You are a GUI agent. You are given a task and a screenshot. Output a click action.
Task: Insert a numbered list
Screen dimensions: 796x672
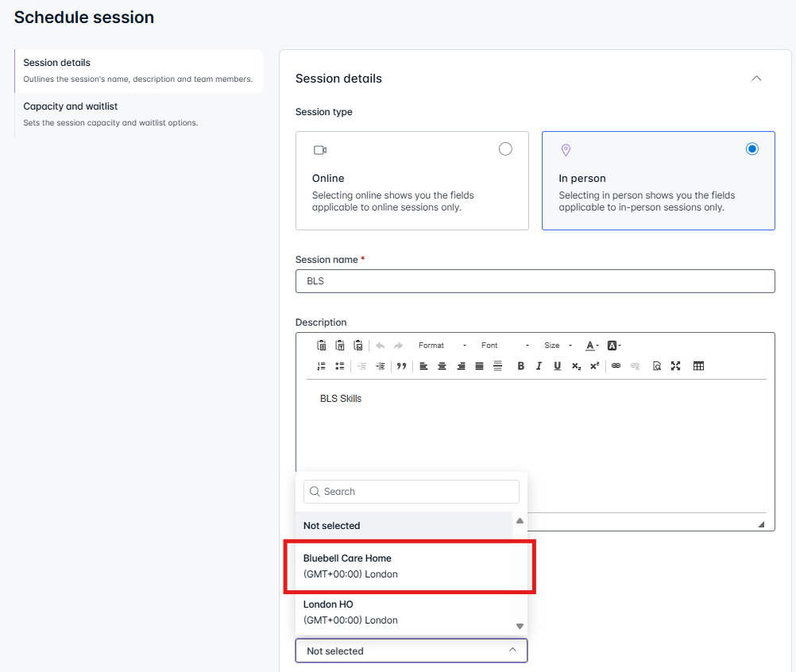[x=321, y=366]
